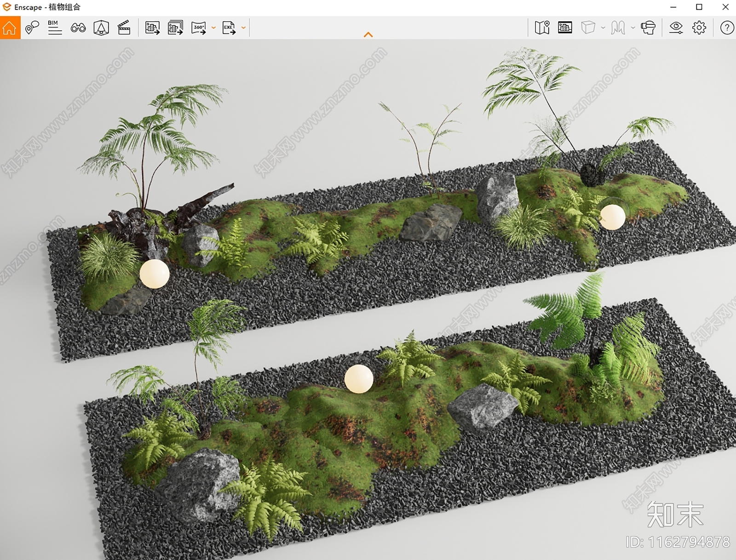
Task: Expand the rendering style cube dropdown
Action: tap(603, 28)
